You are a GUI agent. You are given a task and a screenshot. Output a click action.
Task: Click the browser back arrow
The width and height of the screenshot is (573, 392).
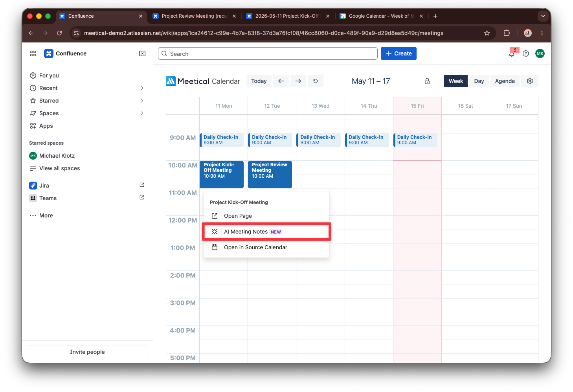point(31,33)
